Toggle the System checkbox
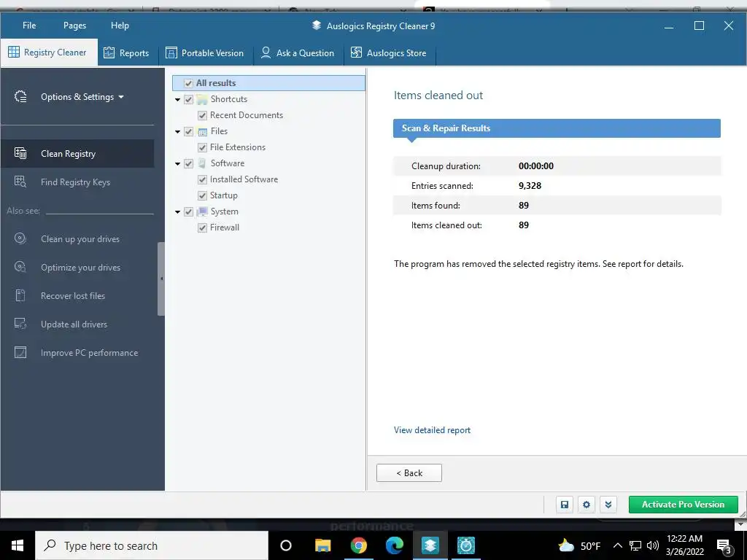 tap(189, 212)
